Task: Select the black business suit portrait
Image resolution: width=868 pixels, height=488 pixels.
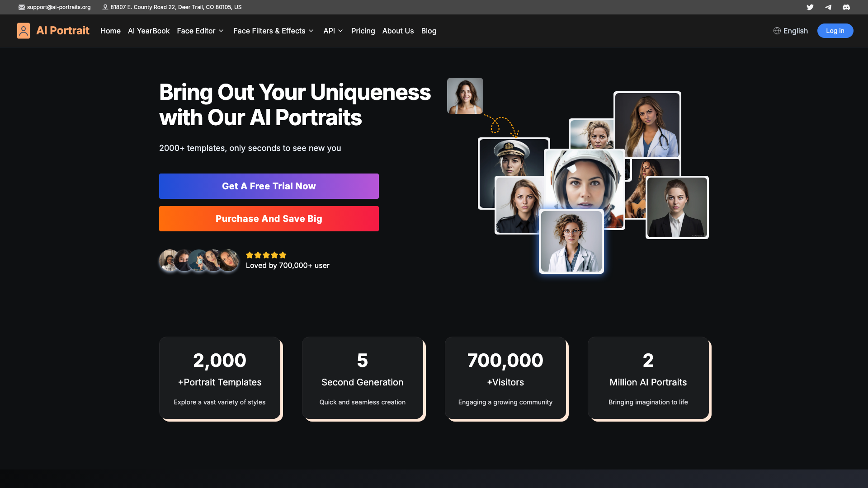Action: 677,207
